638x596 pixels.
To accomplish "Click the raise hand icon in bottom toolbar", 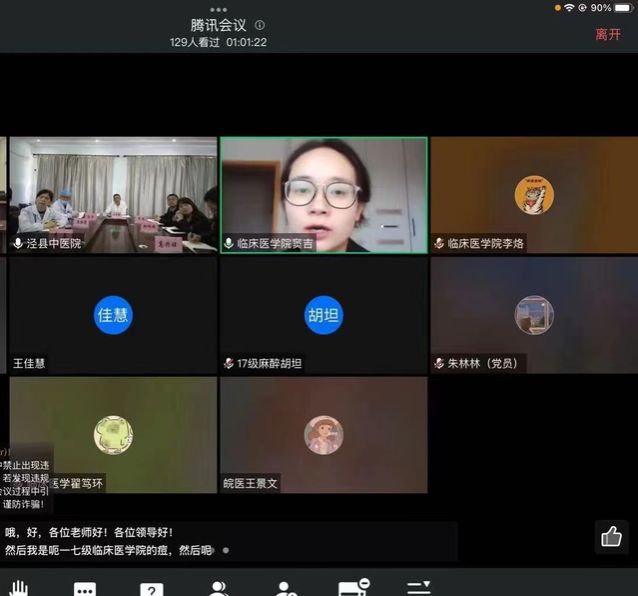I will tap(19, 588).
